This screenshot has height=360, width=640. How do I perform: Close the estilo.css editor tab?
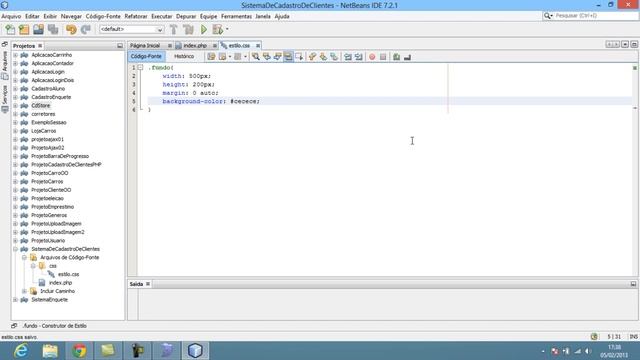[x=258, y=46]
